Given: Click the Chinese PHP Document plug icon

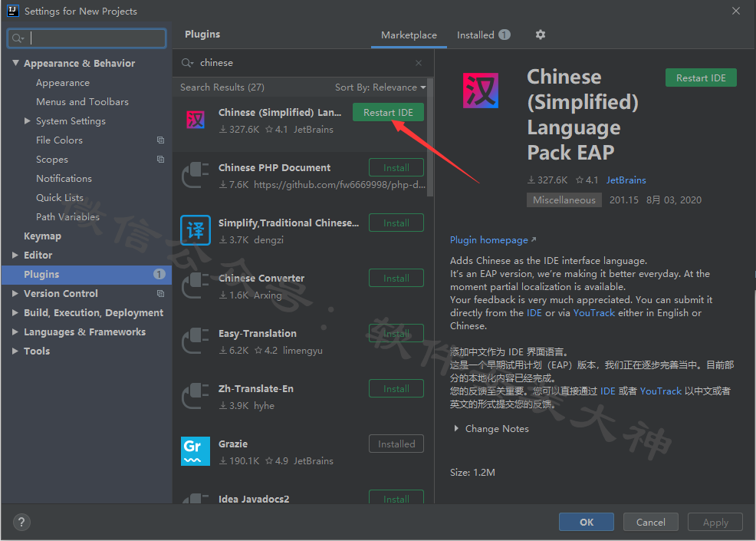Looking at the screenshot, I should (196, 175).
